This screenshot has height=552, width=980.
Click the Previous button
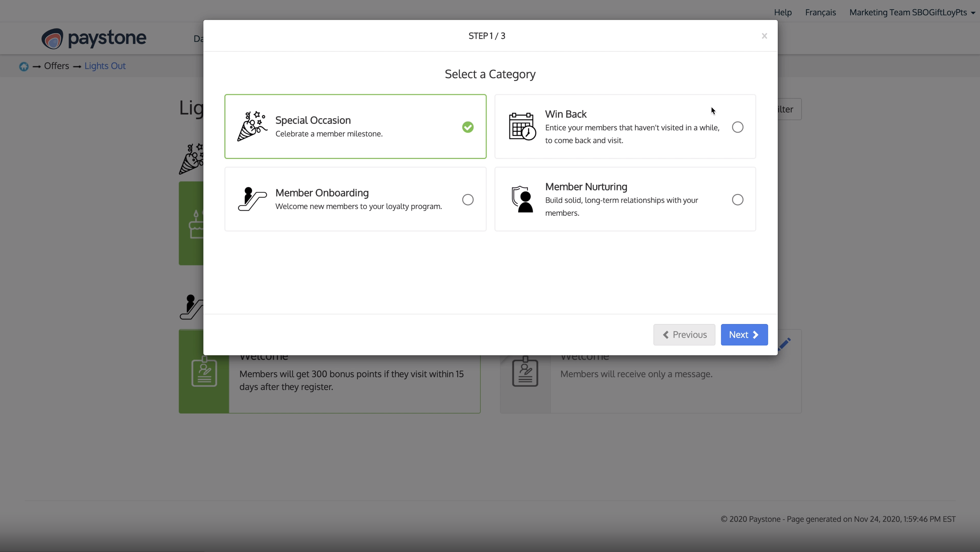684,335
